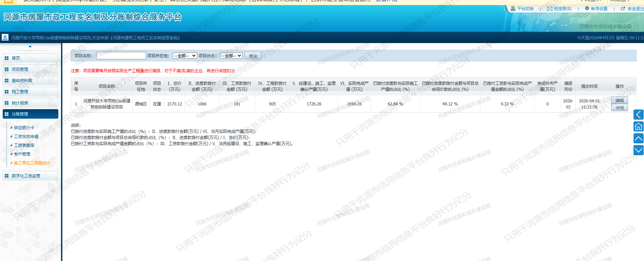Open the 首页 sidebar menu
644x261 pixels.
click(31, 58)
